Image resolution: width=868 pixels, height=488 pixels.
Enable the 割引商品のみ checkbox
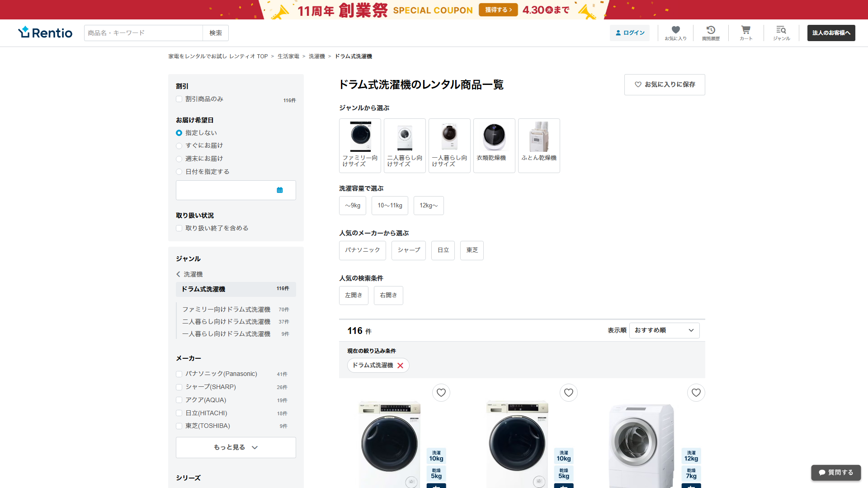179,99
